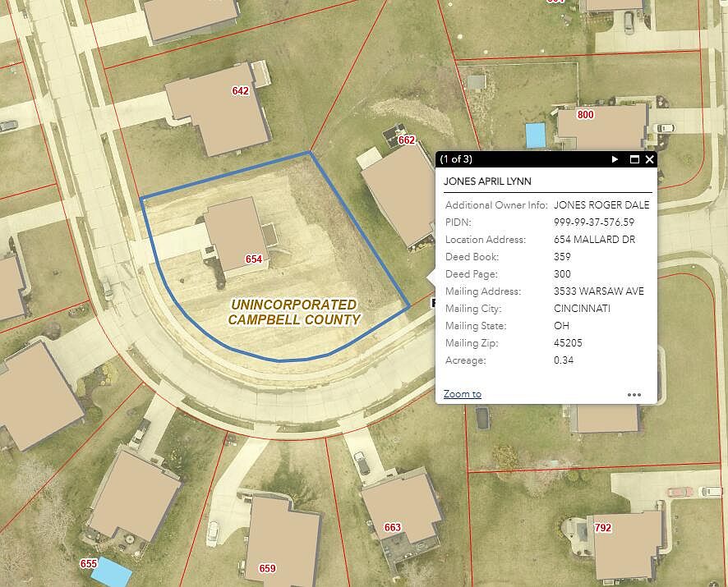
Task: Click the house labeled 654
Action: (x=234, y=234)
